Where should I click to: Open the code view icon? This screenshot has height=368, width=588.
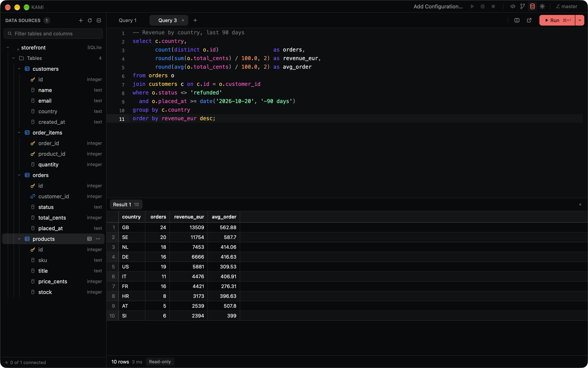(513, 7)
